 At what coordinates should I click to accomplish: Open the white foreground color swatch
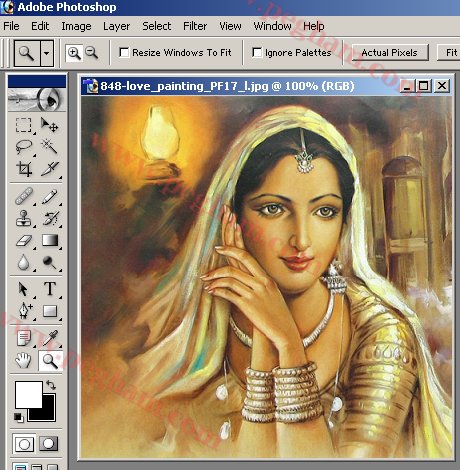coord(29,395)
